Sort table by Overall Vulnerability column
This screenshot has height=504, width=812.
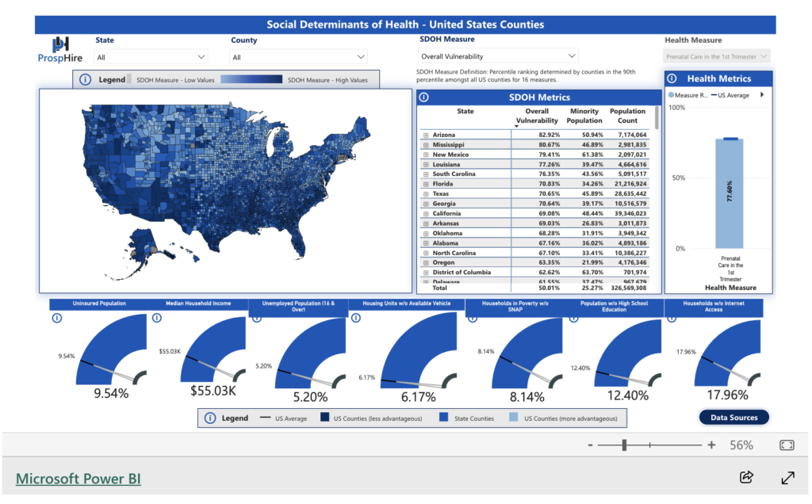[x=536, y=116]
